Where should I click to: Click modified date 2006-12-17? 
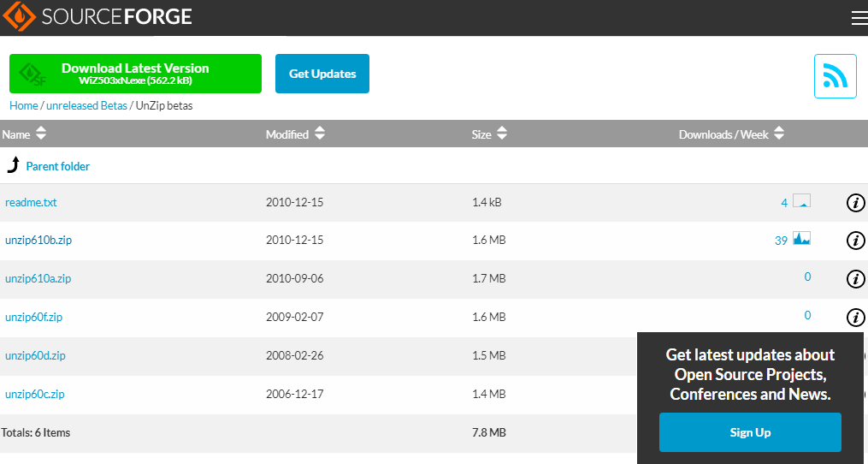[x=294, y=394]
